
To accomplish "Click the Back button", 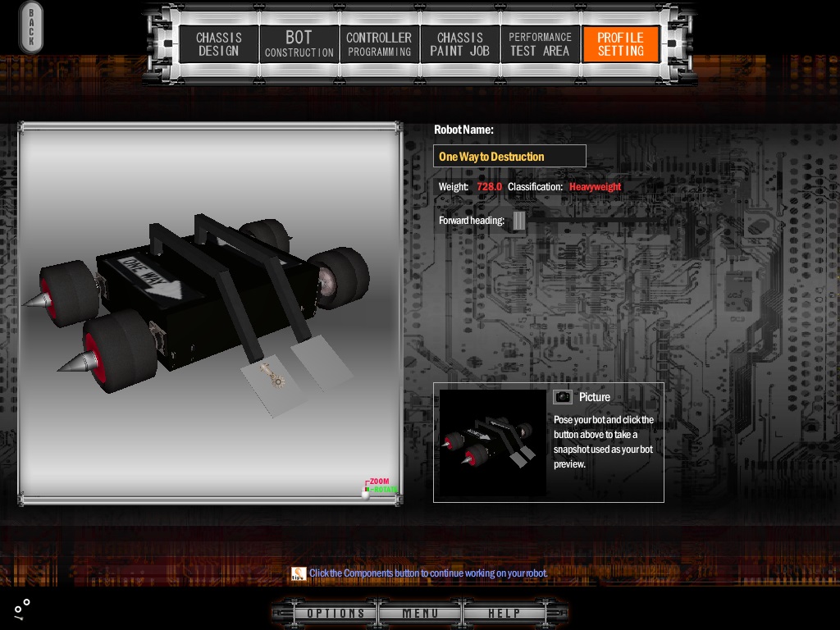I will (31, 27).
